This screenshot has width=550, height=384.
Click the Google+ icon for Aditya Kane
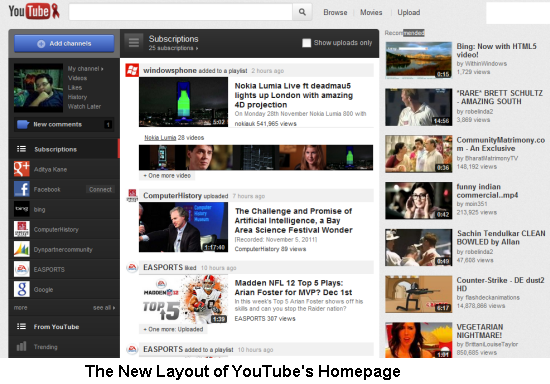tap(22, 169)
